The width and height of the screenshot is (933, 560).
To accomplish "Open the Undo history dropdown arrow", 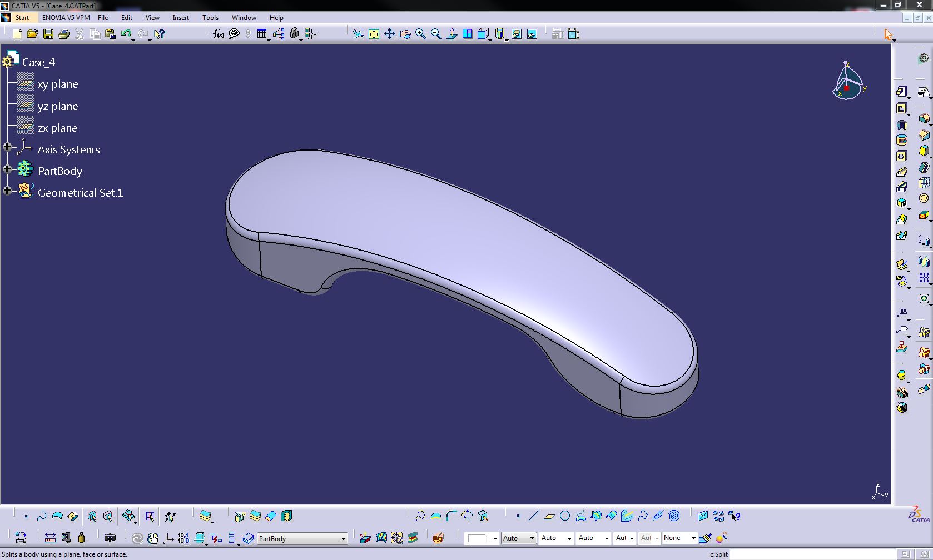I will (133, 40).
